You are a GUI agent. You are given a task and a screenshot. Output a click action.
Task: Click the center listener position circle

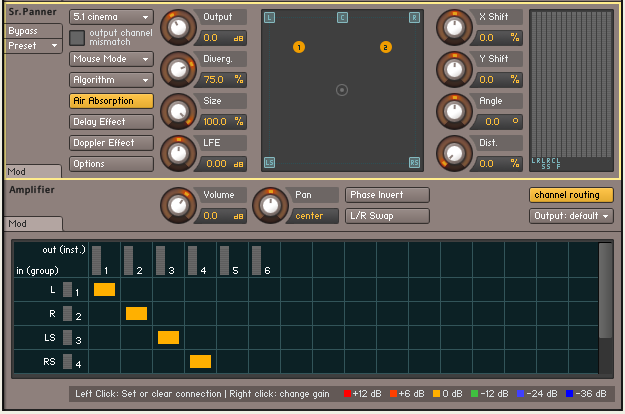[x=342, y=90]
